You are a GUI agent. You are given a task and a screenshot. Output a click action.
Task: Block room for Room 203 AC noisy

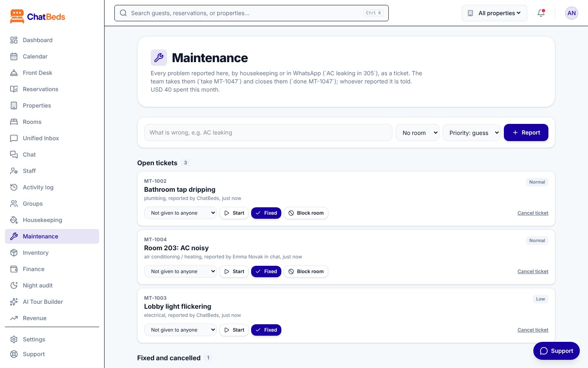click(x=306, y=272)
